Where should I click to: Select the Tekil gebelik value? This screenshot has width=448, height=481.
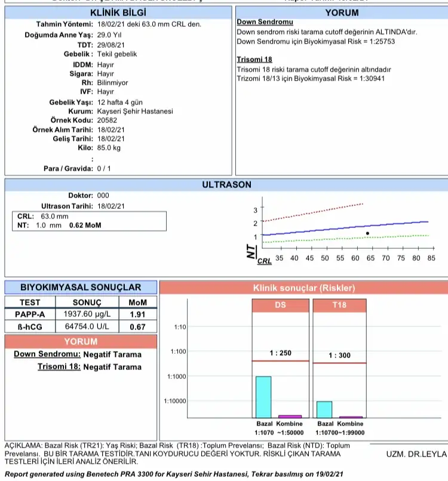coord(117,54)
